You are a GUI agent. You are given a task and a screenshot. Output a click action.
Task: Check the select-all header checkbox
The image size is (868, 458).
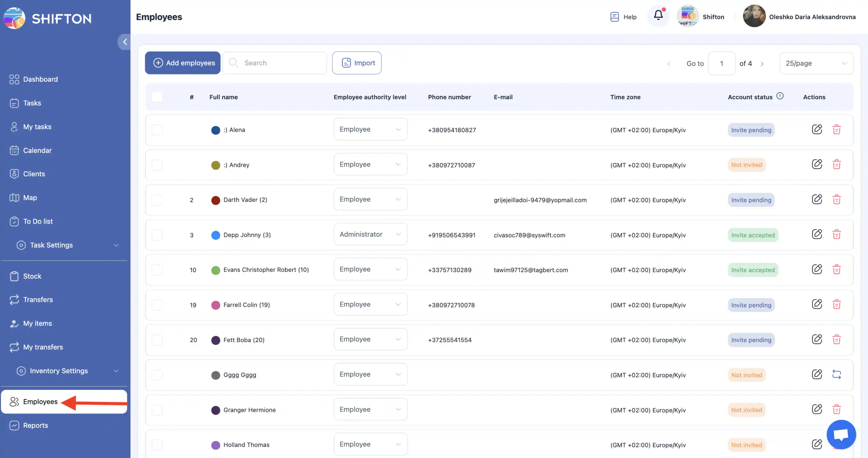coord(157,97)
